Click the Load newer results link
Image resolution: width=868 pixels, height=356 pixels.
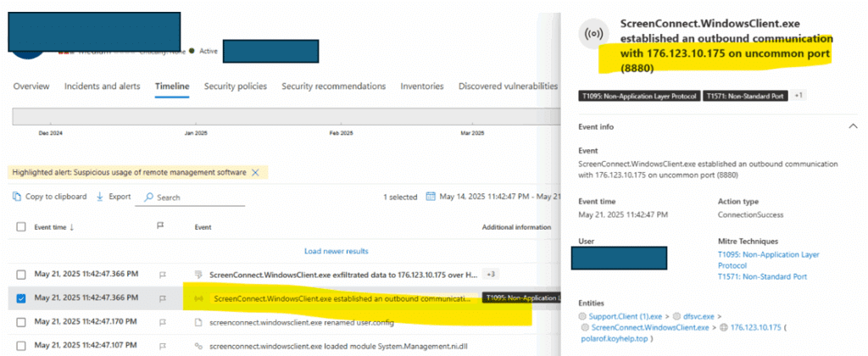click(336, 251)
